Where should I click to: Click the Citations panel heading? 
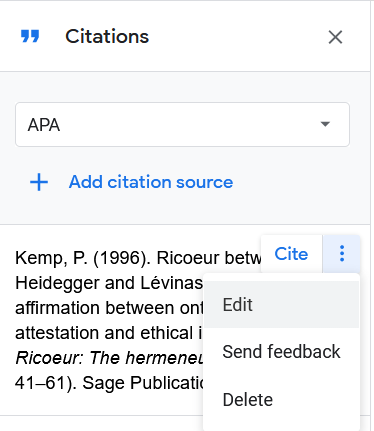coord(107,36)
